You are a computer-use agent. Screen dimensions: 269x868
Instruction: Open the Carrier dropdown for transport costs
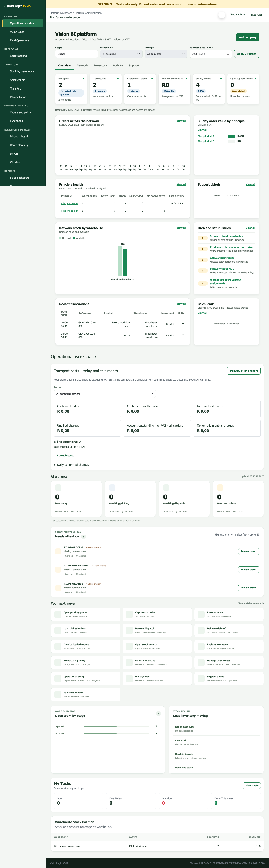[x=105, y=394]
